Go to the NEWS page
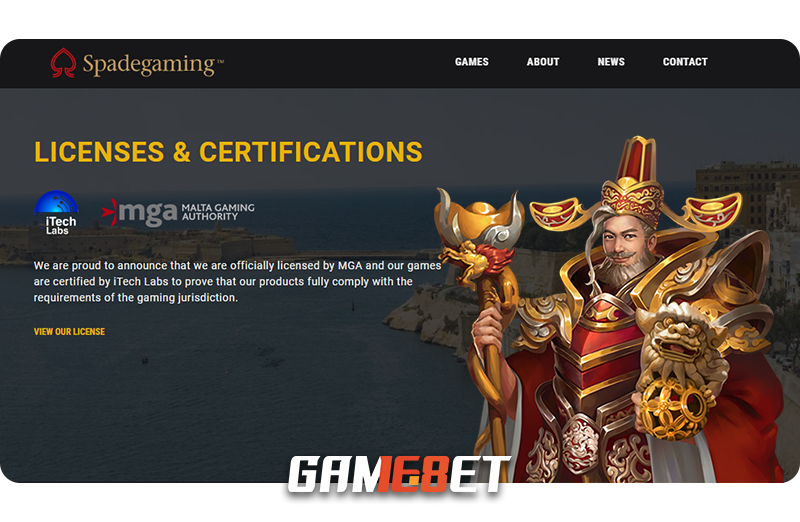Viewport: 800px width, 522px height. click(x=611, y=62)
